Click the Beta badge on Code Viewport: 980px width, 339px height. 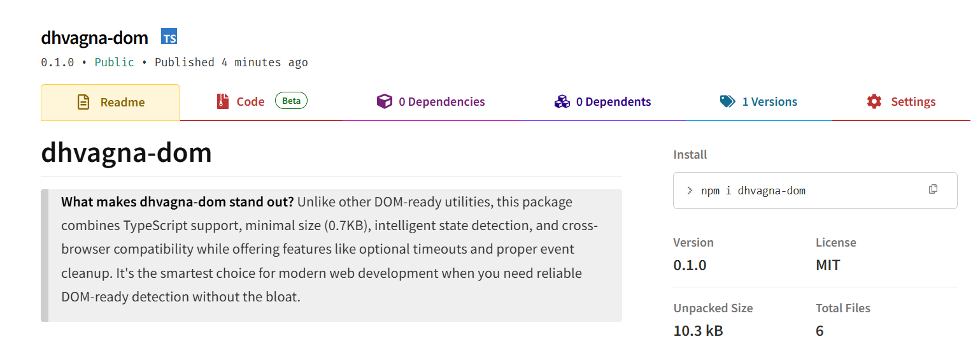[291, 101]
